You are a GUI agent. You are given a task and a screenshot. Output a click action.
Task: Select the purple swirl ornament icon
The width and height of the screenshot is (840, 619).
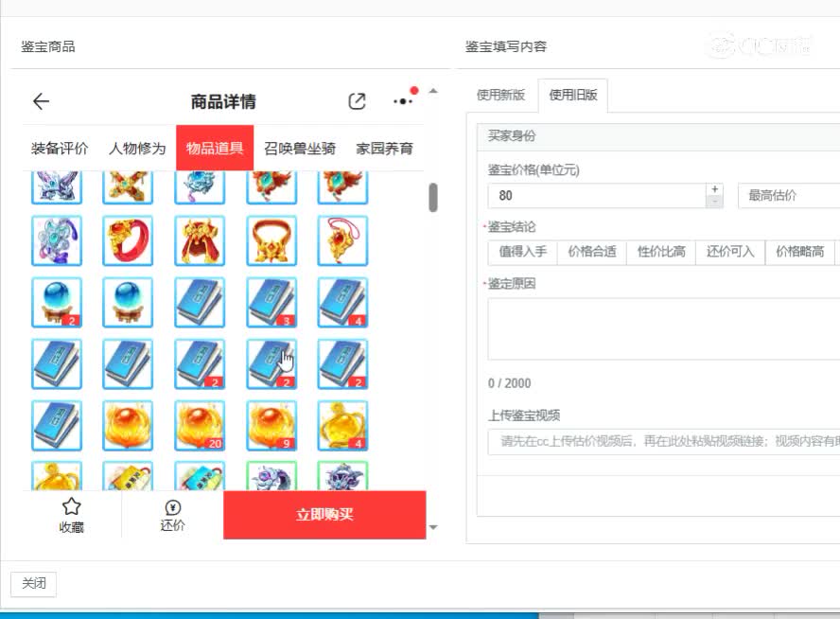pyautogui.click(x=57, y=240)
